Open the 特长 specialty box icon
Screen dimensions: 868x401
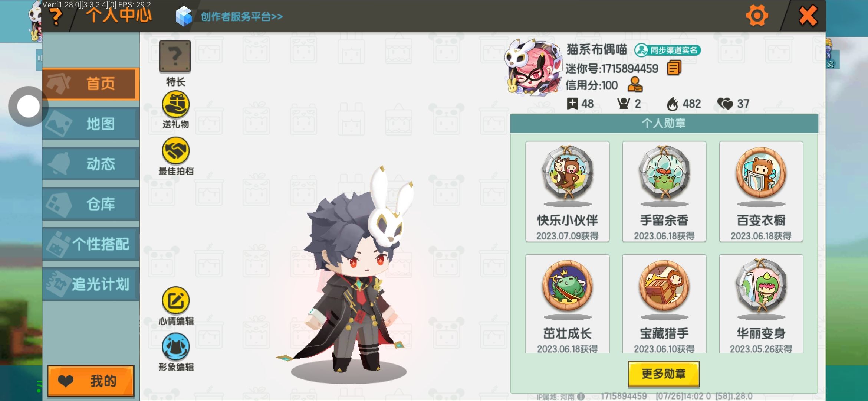pyautogui.click(x=175, y=56)
